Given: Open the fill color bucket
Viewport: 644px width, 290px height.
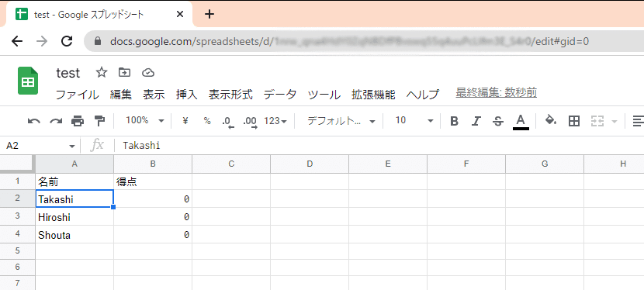Looking at the screenshot, I should [x=551, y=120].
